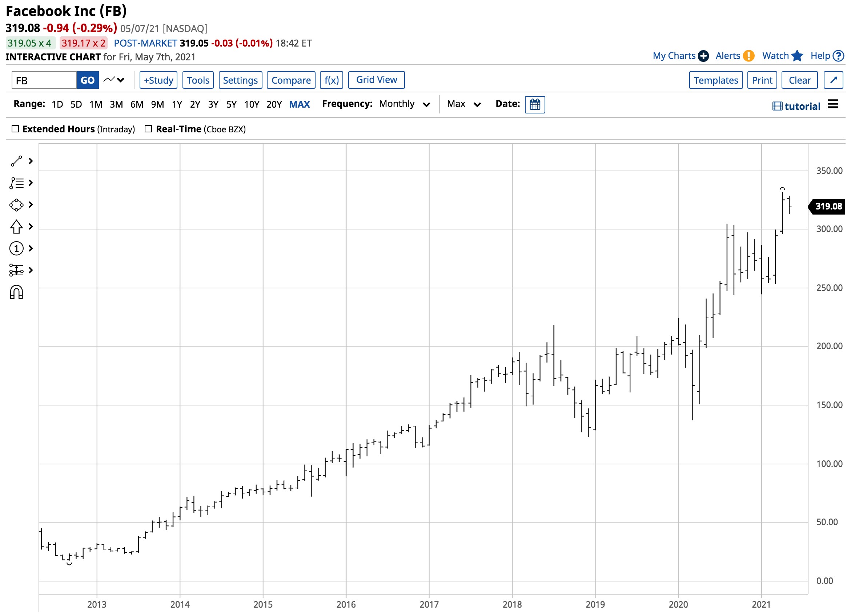Image resolution: width=855 pixels, height=616 pixels.
Task: Switch to Grid View
Action: 377,80
